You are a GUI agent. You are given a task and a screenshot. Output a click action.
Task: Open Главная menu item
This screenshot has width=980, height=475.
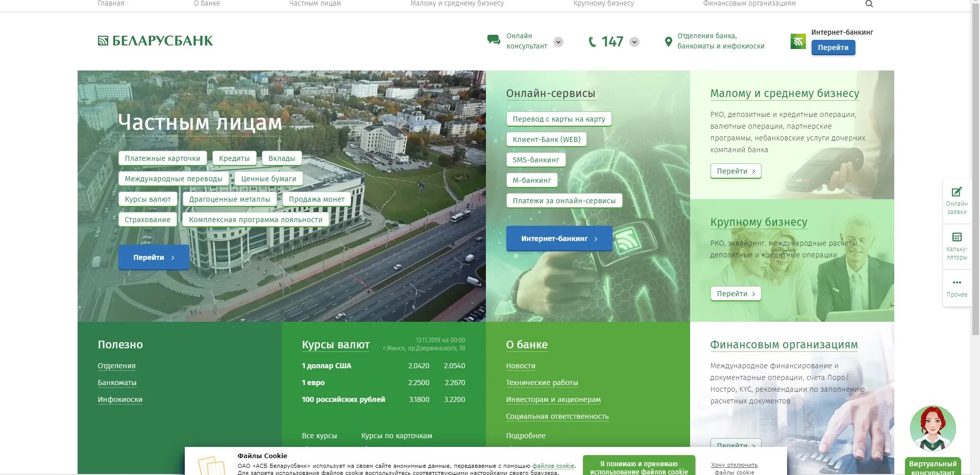(x=111, y=4)
